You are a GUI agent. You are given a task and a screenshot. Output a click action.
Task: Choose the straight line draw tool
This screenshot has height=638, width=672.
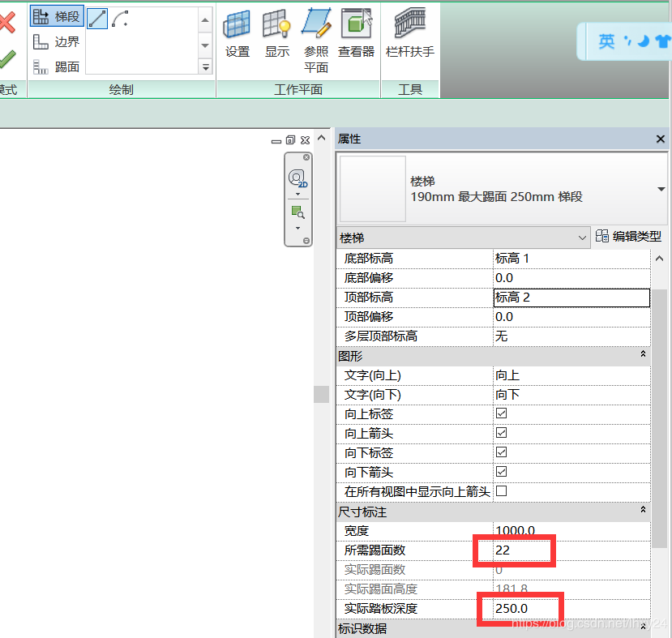tap(97, 19)
